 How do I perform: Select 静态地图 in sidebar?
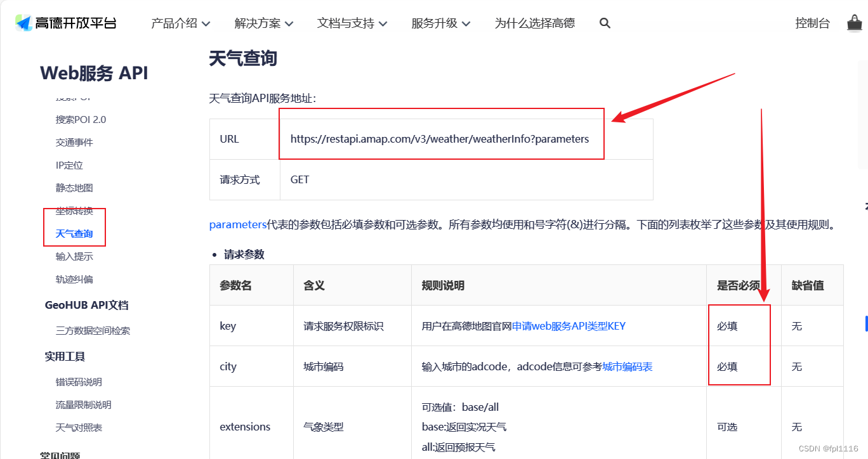(x=74, y=188)
